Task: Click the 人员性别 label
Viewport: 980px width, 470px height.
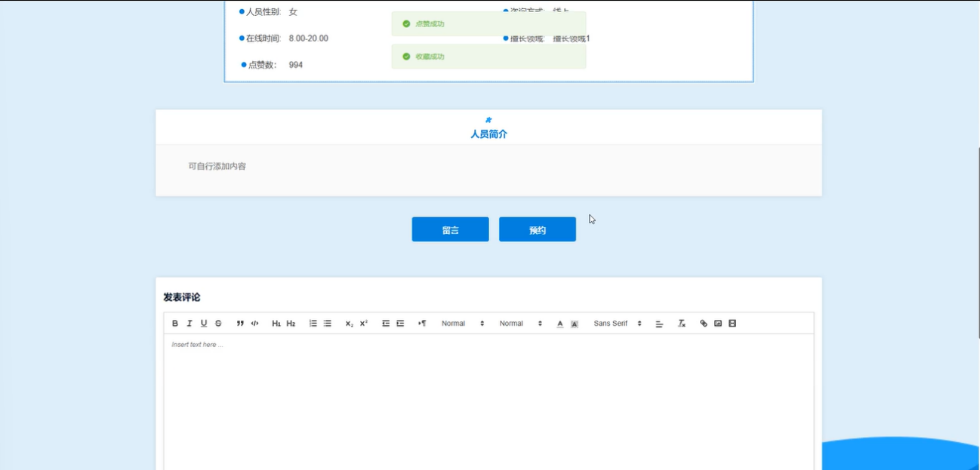Action: pos(263,12)
